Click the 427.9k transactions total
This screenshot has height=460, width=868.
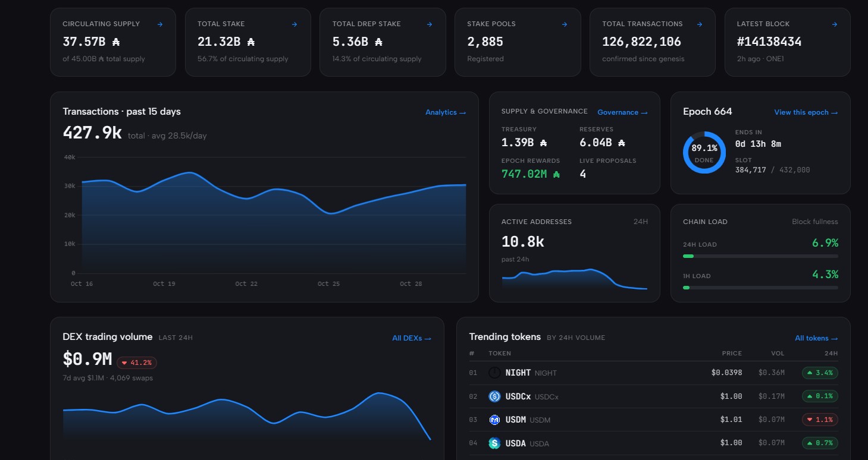click(92, 133)
